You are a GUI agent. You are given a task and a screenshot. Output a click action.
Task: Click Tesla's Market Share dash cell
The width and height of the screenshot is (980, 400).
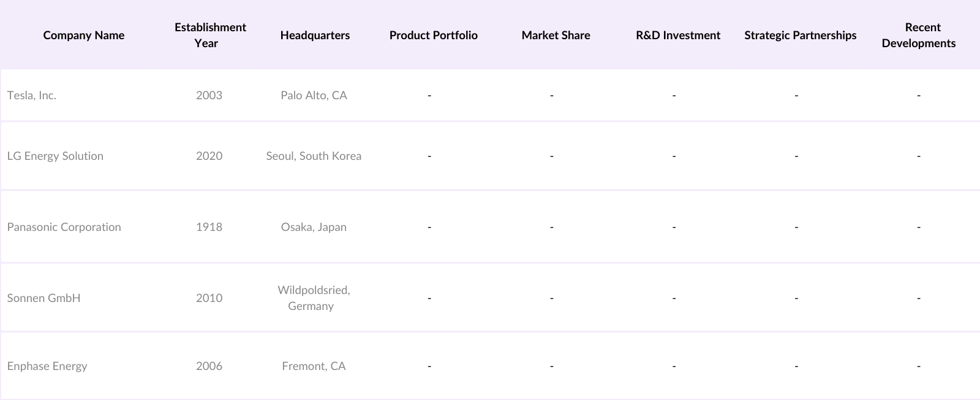click(552, 95)
